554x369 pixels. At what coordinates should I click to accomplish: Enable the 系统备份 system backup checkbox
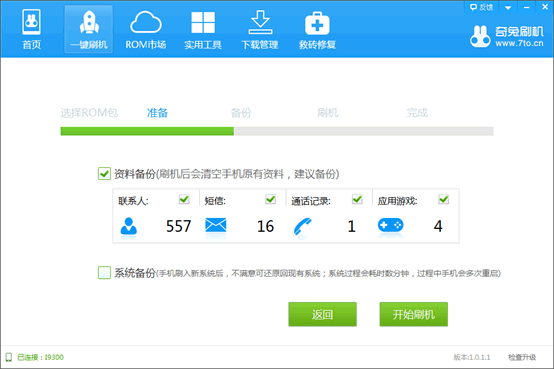tap(104, 273)
